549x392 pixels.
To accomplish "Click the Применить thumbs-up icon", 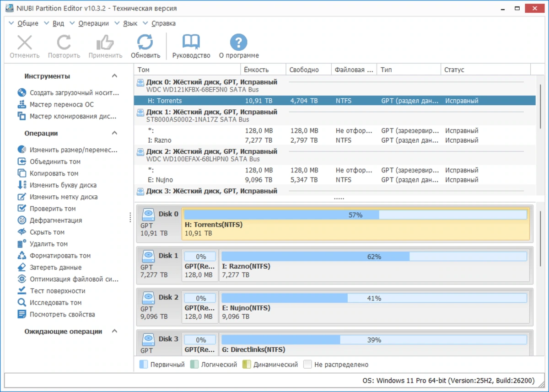I will pyautogui.click(x=105, y=43).
